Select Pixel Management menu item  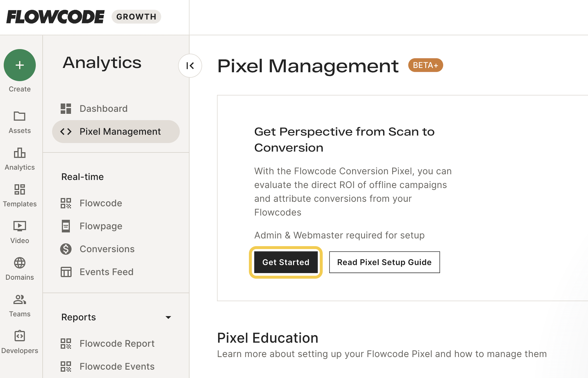[116, 132]
